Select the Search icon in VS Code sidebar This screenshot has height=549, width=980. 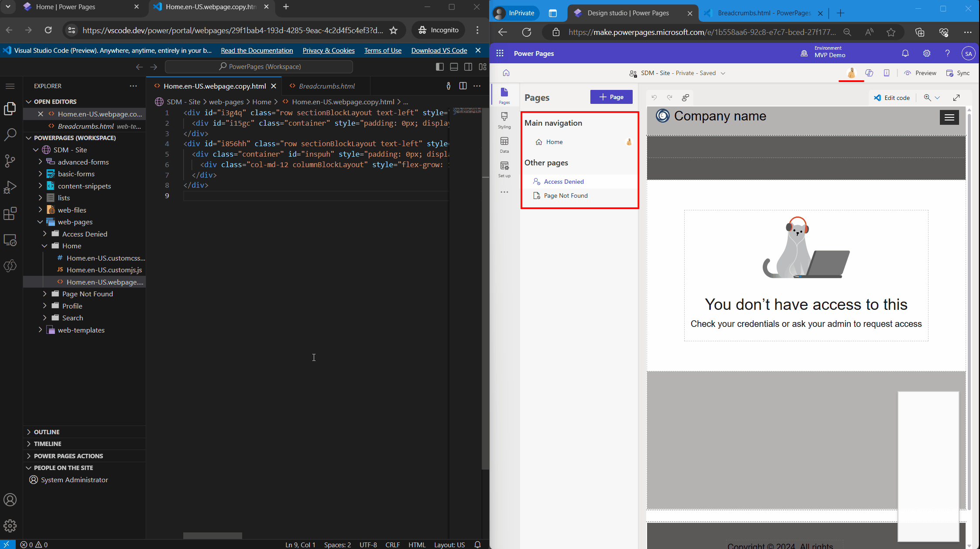[10, 135]
